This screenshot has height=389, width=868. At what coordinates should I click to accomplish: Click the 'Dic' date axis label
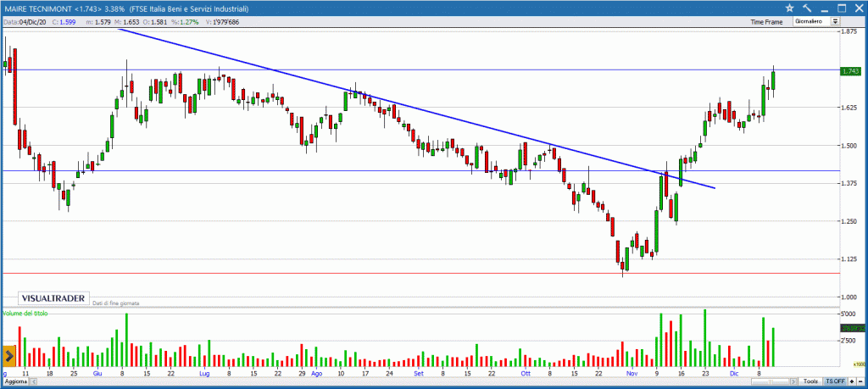pyautogui.click(x=734, y=374)
